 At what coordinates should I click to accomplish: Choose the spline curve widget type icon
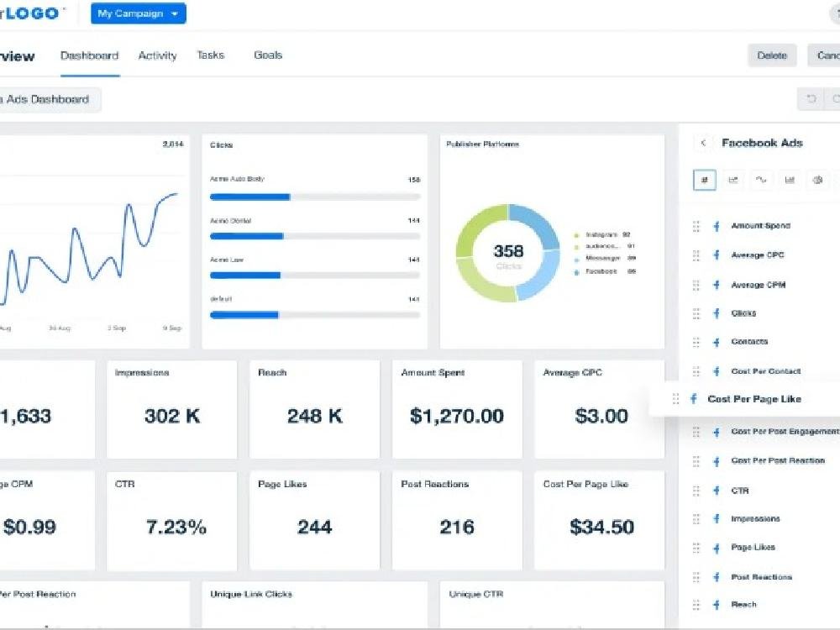pos(761,179)
